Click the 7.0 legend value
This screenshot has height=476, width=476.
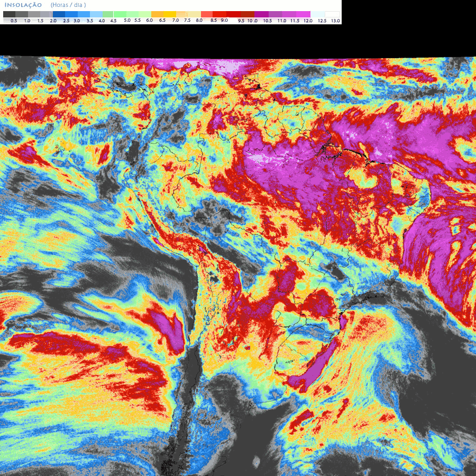pos(176,20)
